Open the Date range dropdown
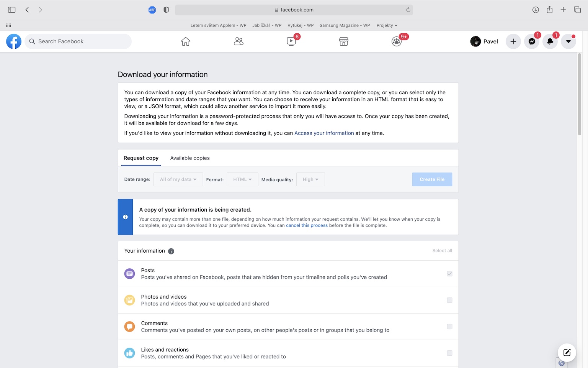The image size is (588, 368). 178,179
